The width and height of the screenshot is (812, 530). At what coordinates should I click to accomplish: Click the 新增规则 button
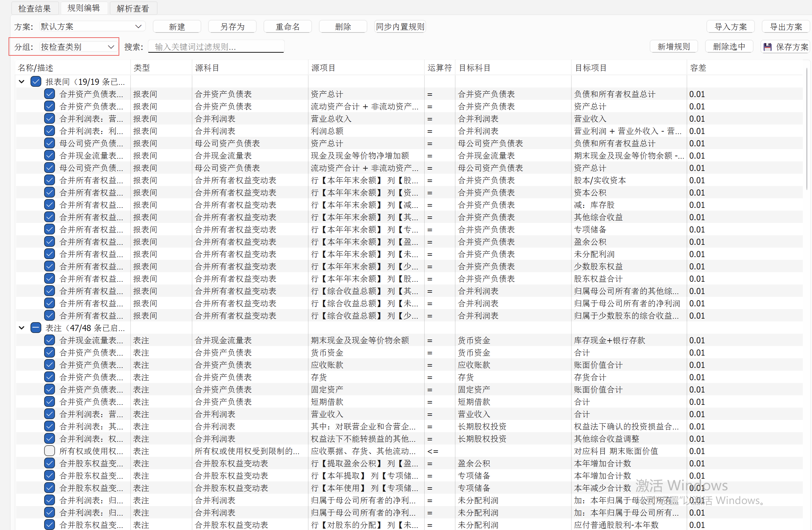[x=674, y=47]
